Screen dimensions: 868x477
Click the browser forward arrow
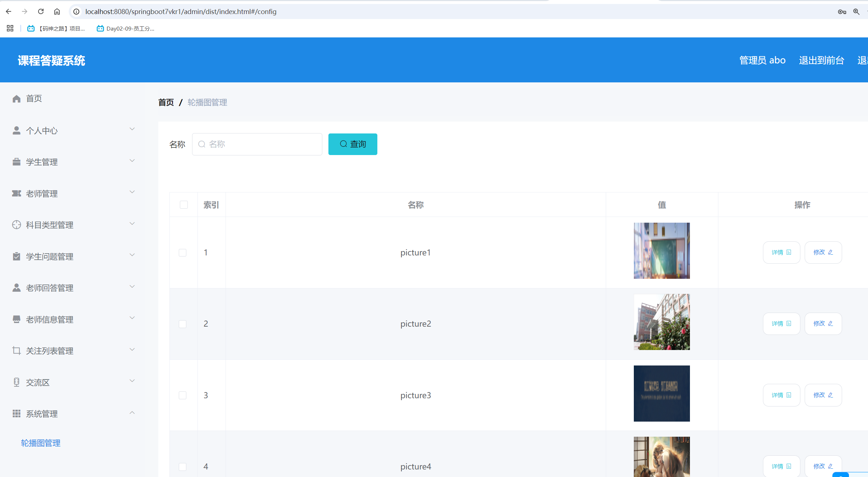tap(24, 12)
